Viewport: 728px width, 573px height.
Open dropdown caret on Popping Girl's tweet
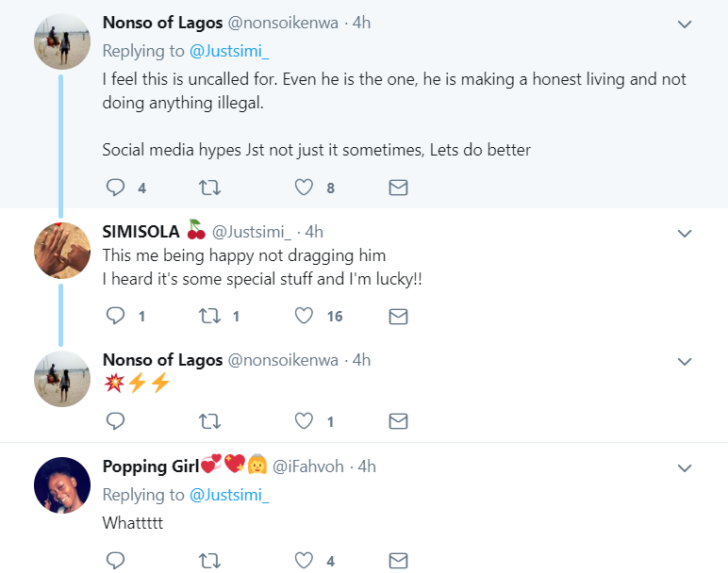[685, 467]
